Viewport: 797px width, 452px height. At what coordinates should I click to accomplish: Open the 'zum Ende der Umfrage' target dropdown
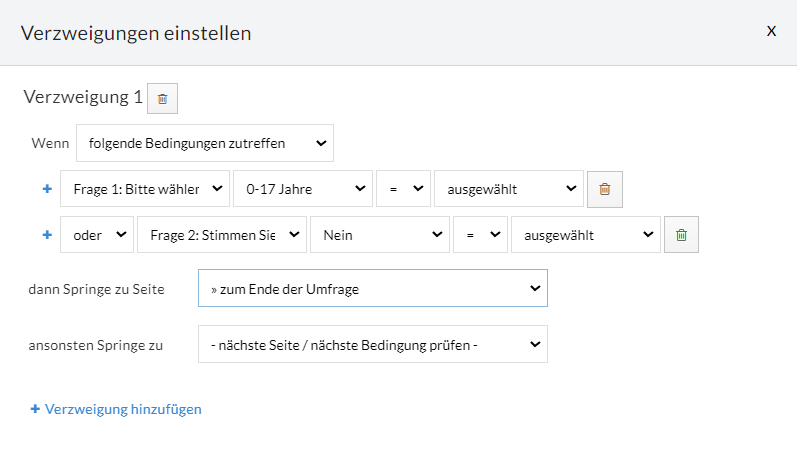point(373,288)
